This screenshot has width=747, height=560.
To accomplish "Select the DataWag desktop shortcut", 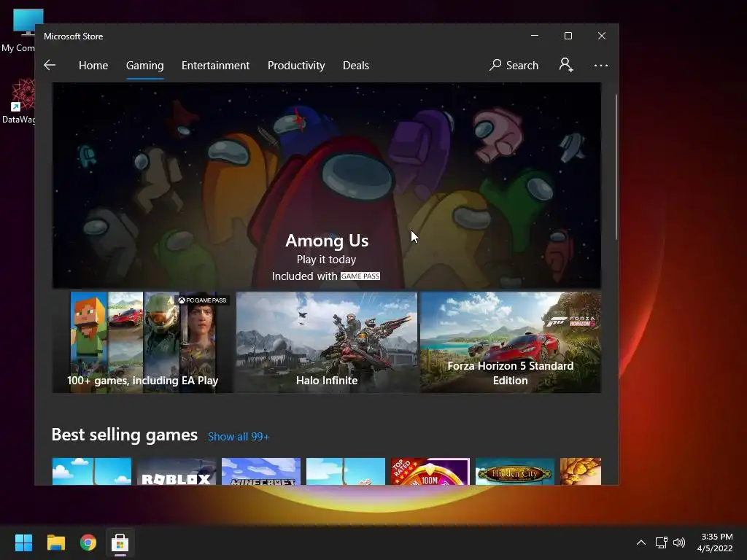I will tap(19, 101).
